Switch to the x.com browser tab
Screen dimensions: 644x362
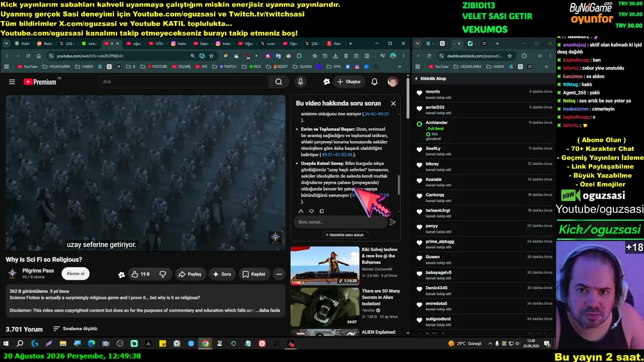(x=268, y=44)
